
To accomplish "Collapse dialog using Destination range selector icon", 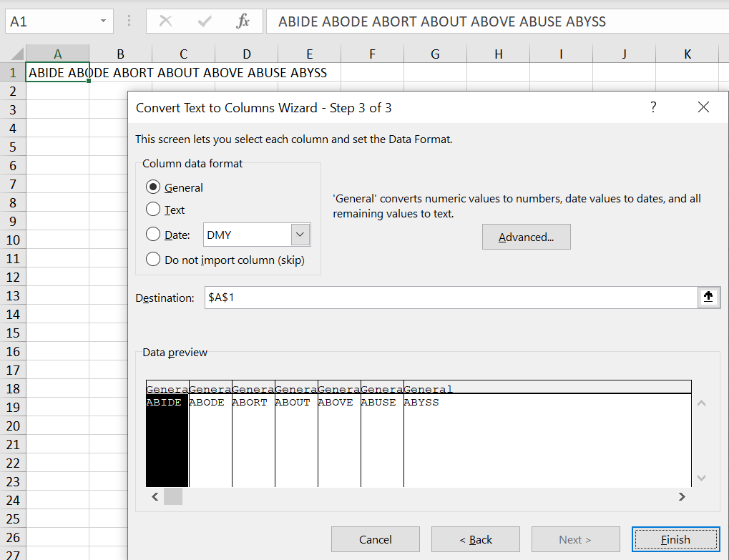I will point(708,297).
